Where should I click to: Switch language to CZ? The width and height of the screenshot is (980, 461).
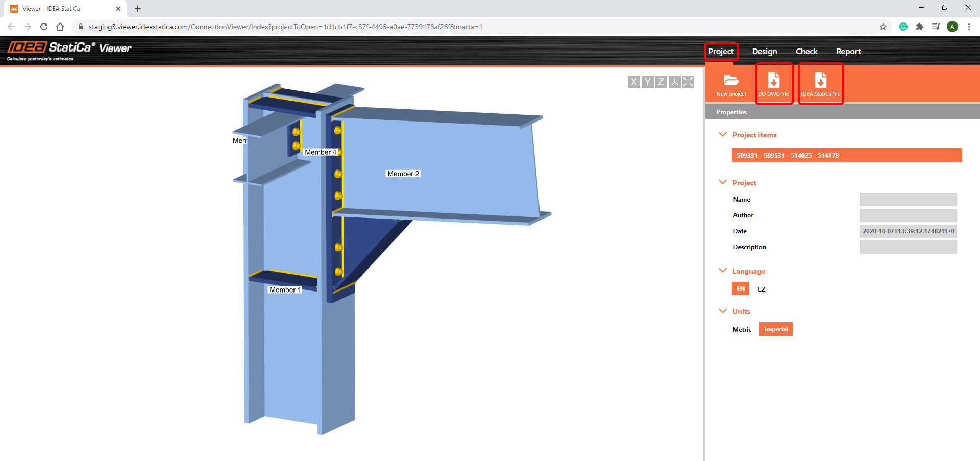761,289
